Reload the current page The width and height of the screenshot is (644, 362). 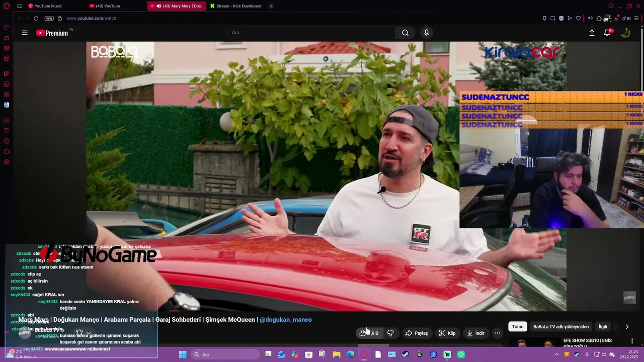click(x=36, y=18)
